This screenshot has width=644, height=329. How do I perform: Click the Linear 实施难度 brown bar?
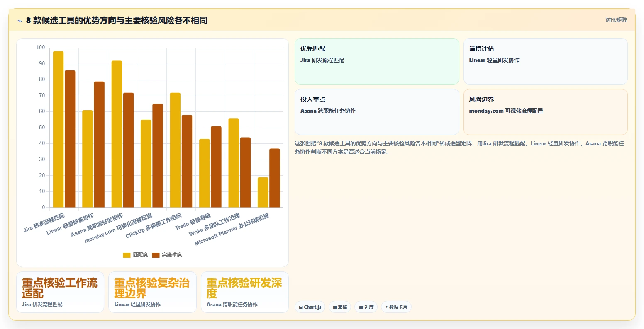[99, 145]
